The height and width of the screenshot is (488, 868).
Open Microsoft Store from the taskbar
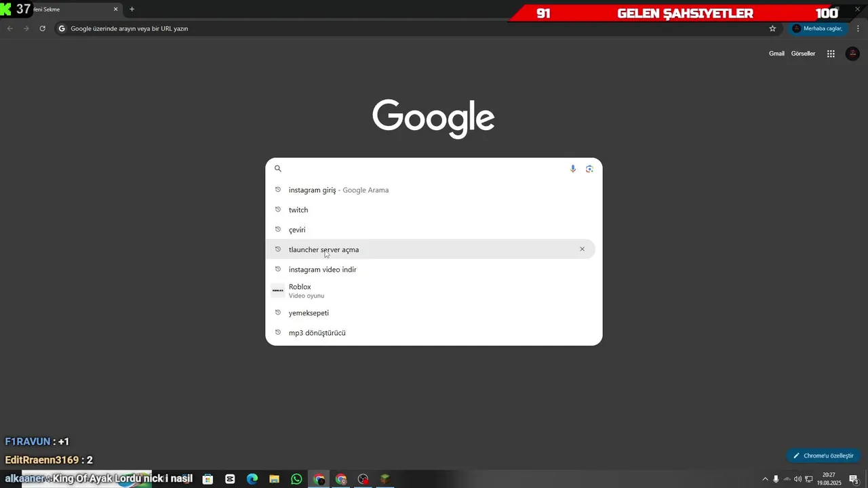[x=208, y=479]
